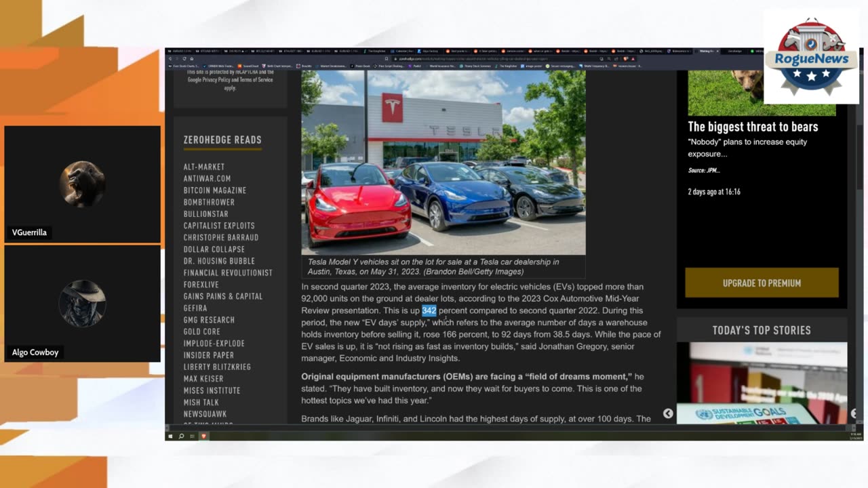Switch to the Calendar browser tab
The width and height of the screenshot is (868, 488).
click(402, 51)
